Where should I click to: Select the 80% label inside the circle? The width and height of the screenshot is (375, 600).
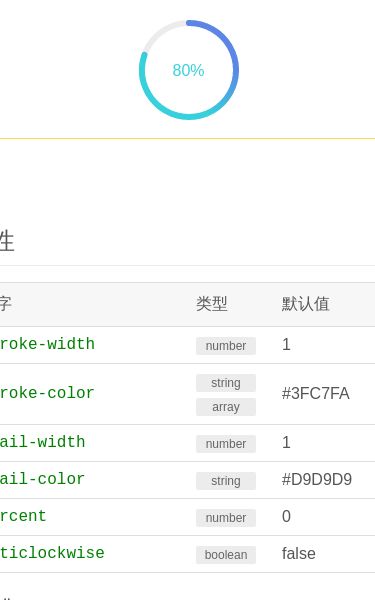tap(188, 70)
